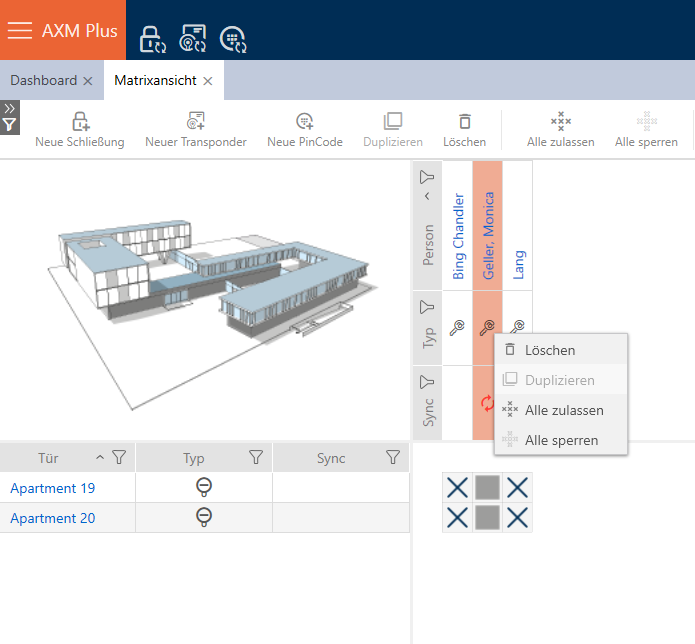Toggle grey cell for Apartment 19 and Geller, Monica
Viewport: 695px width, 644px height.
click(x=487, y=488)
